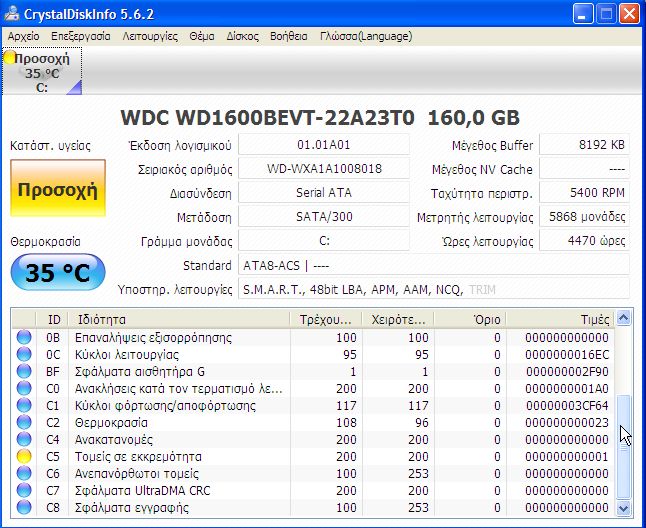Click status icon for C1 Κύκλοι φόρτωσης/αποφόρτωσης
646x528 pixels.
pos(24,406)
